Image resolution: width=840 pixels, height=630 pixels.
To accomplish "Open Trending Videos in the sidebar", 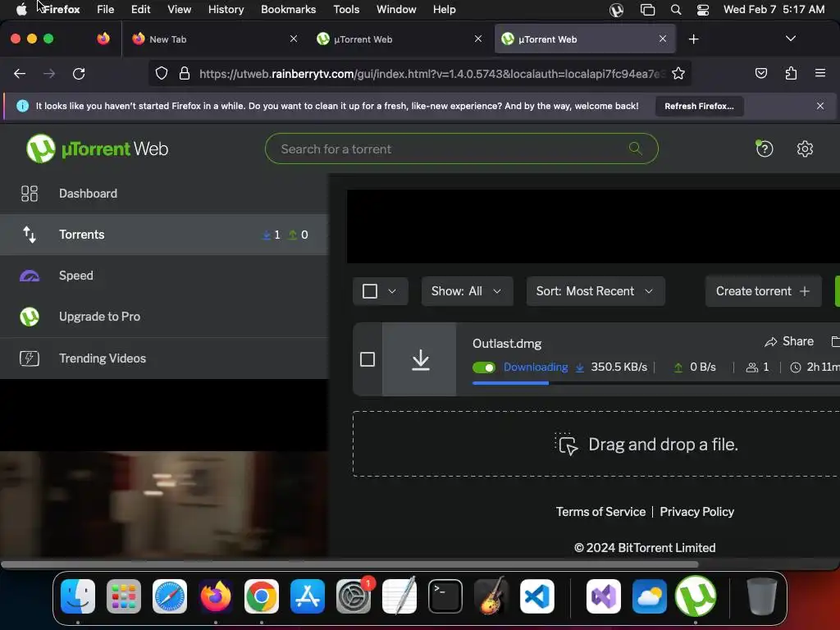I will [x=164, y=358].
